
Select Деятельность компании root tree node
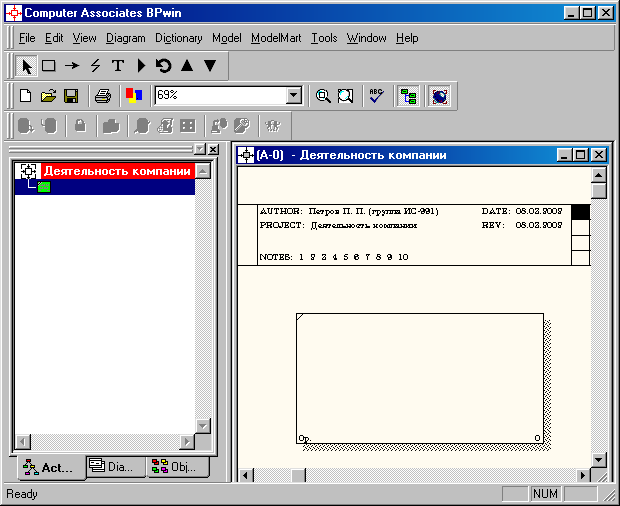[117, 171]
